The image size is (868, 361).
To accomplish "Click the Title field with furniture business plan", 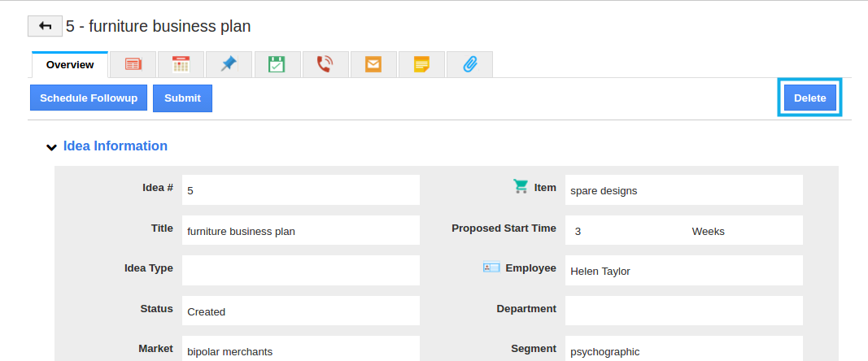I will click(x=301, y=230).
